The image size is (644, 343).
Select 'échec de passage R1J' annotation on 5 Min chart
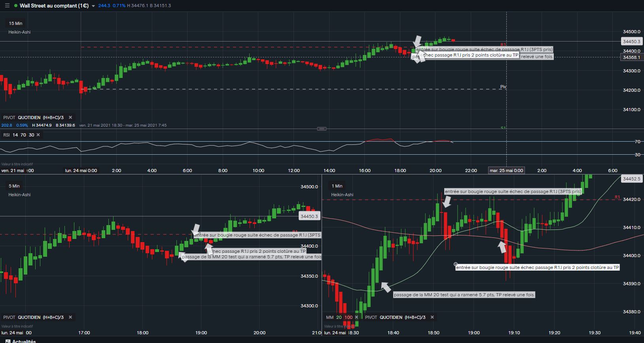click(x=257, y=235)
